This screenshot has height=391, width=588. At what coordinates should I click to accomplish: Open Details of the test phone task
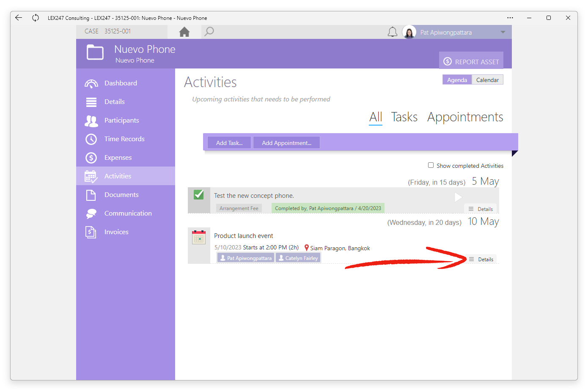pos(481,209)
